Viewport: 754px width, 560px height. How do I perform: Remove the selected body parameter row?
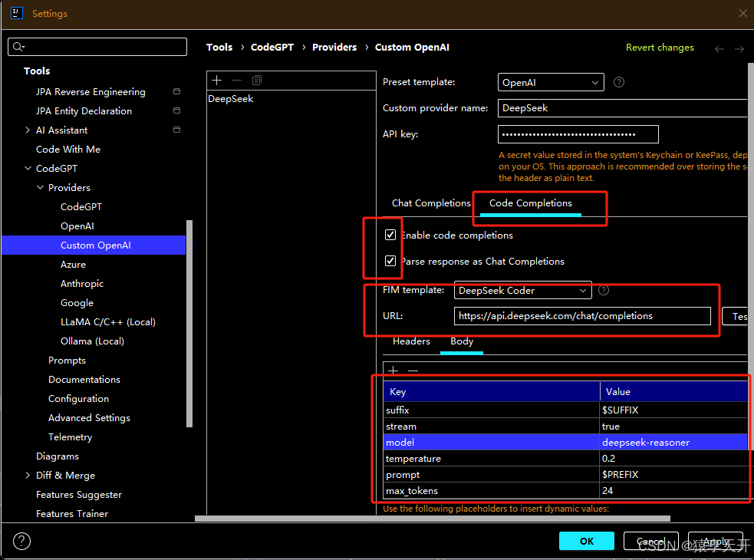click(413, 371)
